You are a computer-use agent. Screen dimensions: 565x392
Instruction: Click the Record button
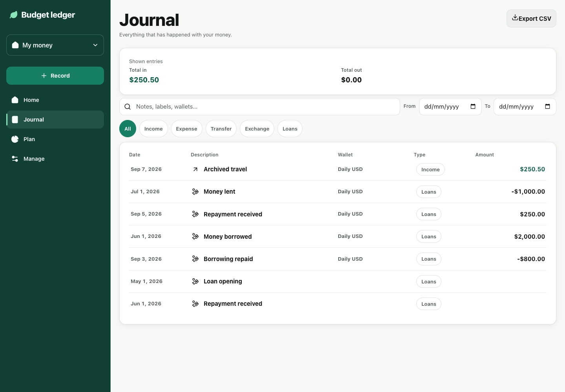pyautogui.click(x=55, y=76)
